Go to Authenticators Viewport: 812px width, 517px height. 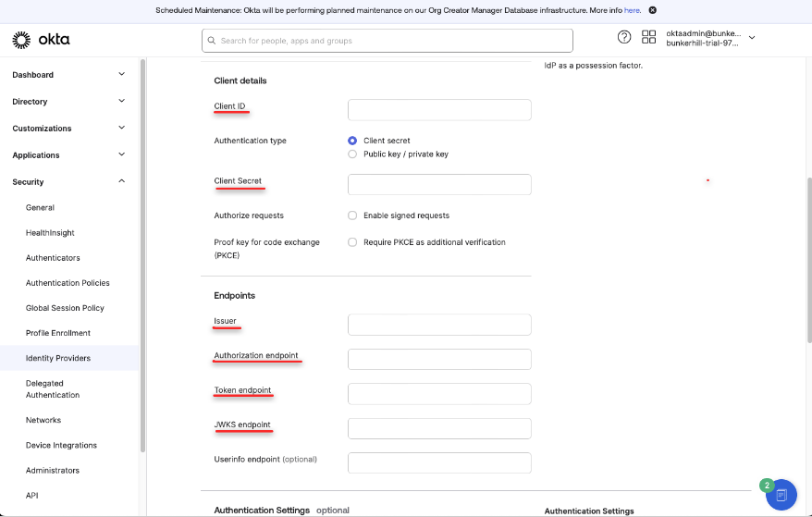[x=53, y=258]
